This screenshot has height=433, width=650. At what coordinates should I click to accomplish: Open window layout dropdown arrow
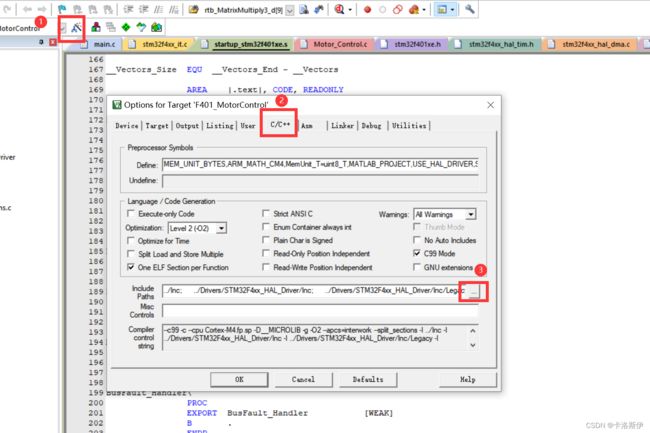(x=452, y=10)
